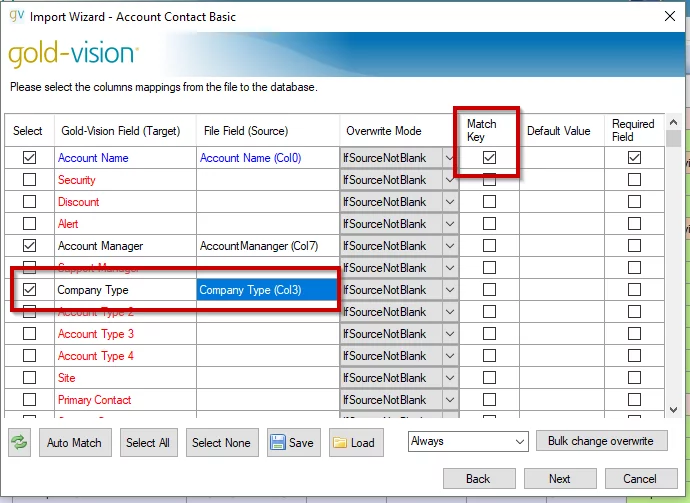Select the Company Type (Col3) source cell
The image size is (690, 503).
click(268, 290)
